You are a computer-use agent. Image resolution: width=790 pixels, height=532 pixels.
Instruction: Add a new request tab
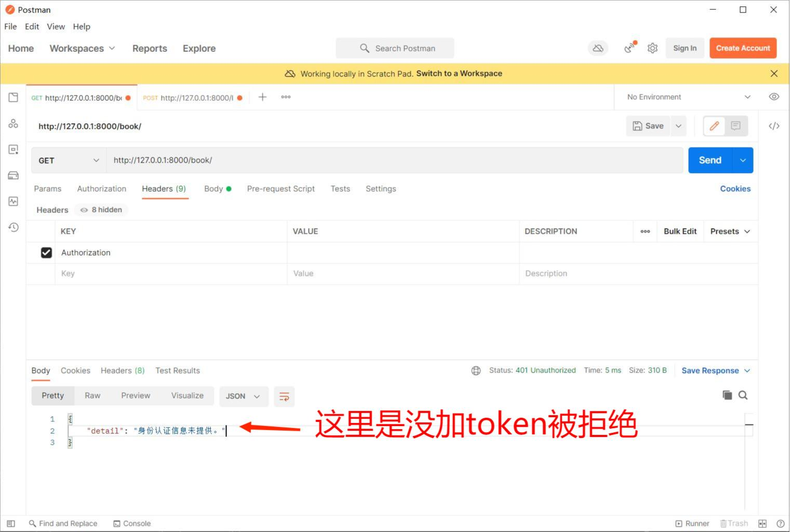263,97
